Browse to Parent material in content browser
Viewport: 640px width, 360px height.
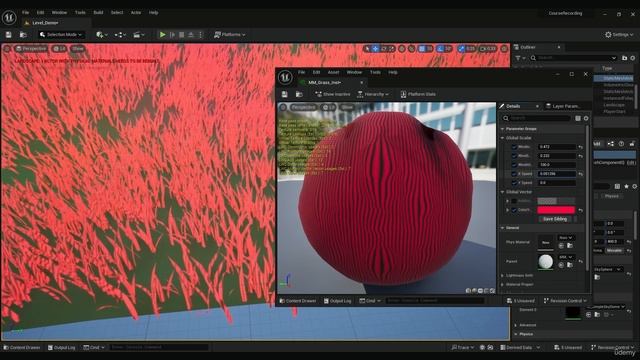click(x=570, y=265)
